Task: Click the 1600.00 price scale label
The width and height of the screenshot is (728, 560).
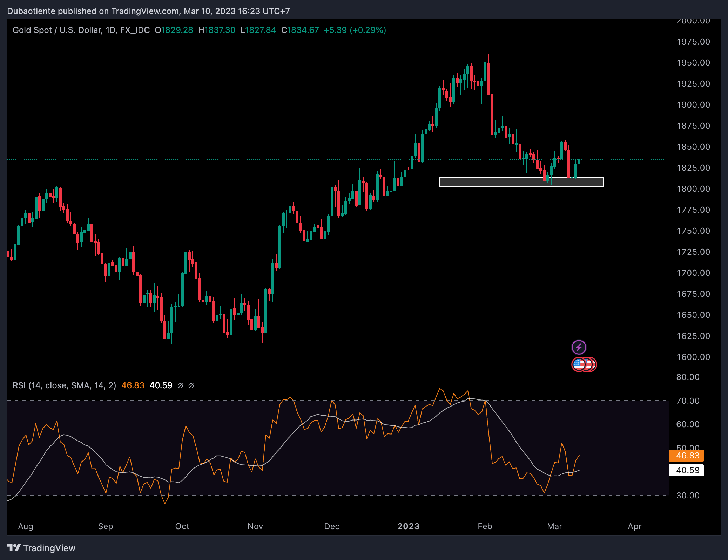Action: tap(693, 357)
